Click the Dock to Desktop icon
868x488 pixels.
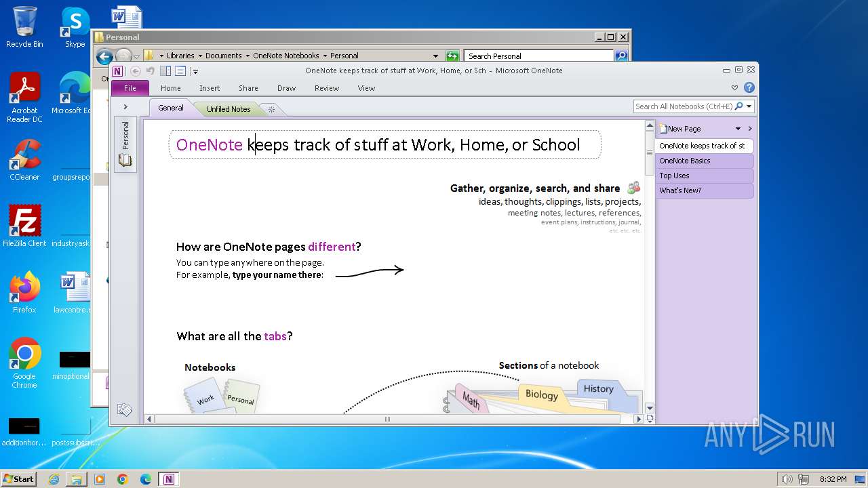click(x=165, y=70)
